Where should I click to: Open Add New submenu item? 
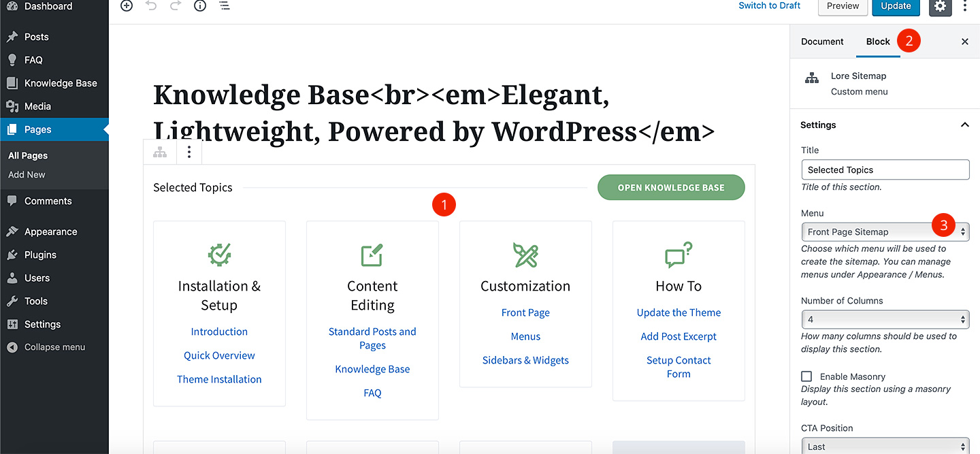(x=27, y=174)
